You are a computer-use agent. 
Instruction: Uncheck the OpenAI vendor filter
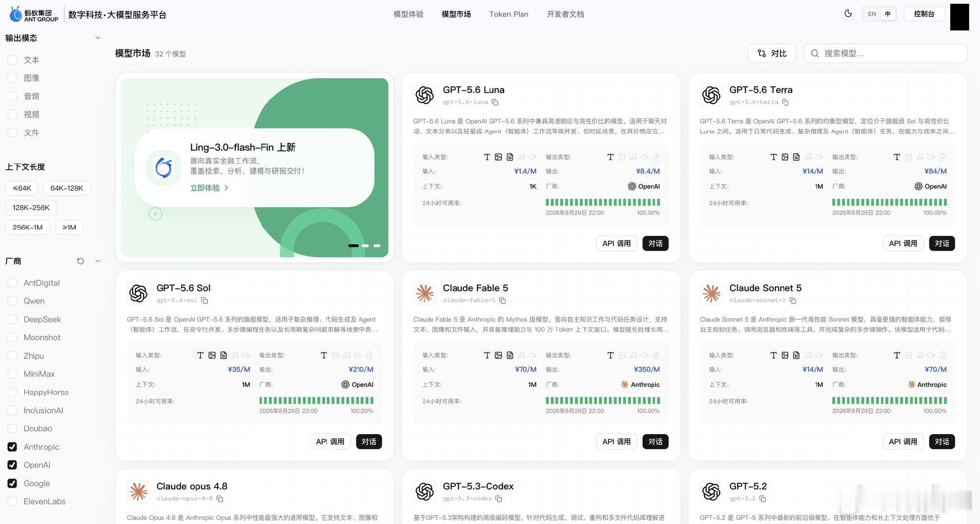pyautogui.click(x=13, y=465)
